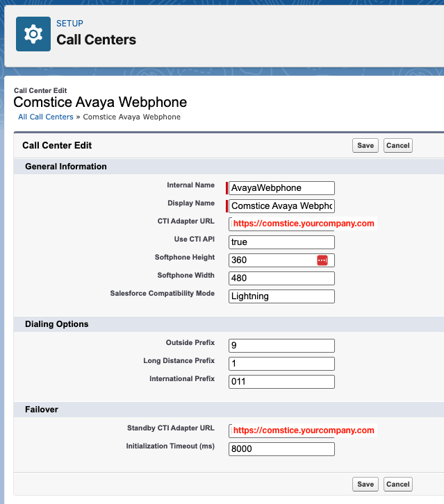Edit the Initialization Timeout field
444x504 pixels.
click(281, 449)
